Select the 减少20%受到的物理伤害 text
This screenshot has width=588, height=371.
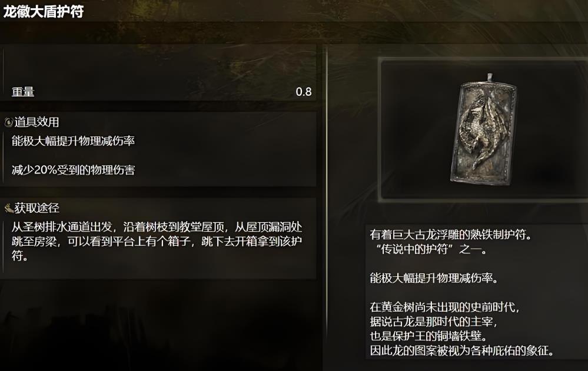(73, 170)
